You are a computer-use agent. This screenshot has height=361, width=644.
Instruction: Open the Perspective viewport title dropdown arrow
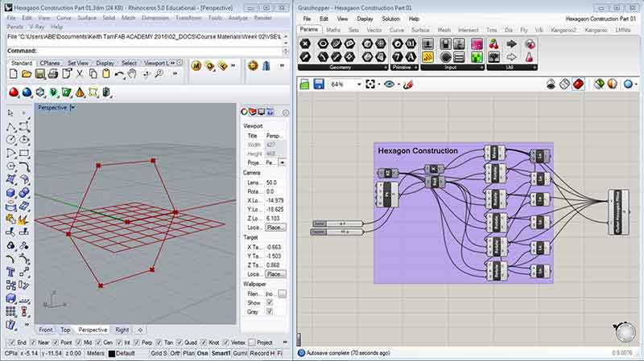[72, 108]
